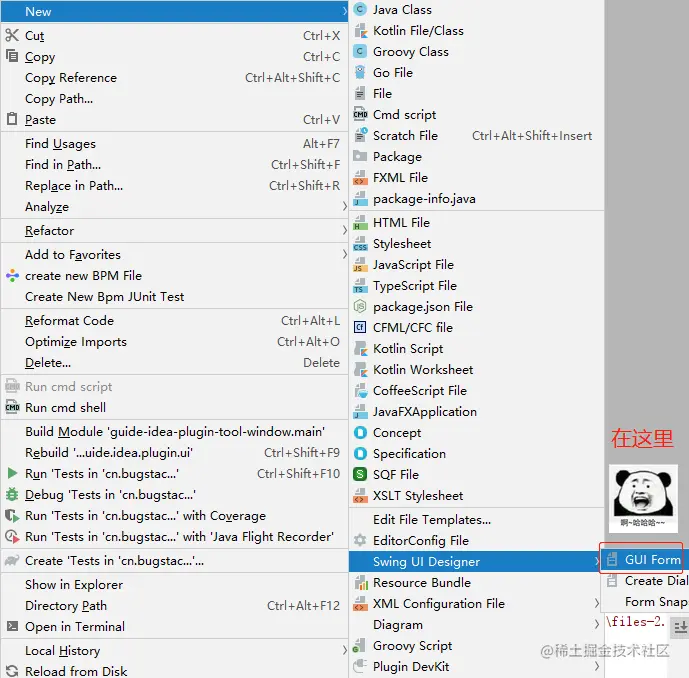Click the Open in Terminal icon
This screenshot has height=678, width=689.
tap(12, 626)
